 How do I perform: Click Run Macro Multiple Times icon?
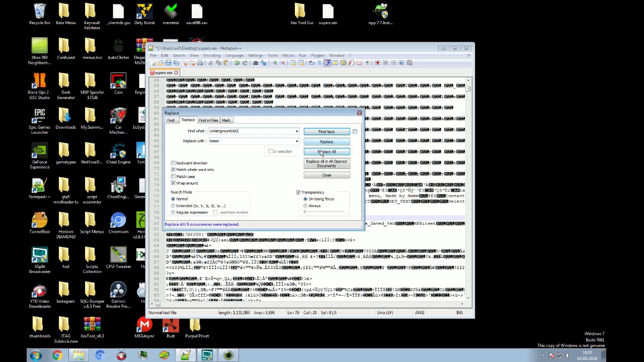pyautogui.click(x=401, y=63)
